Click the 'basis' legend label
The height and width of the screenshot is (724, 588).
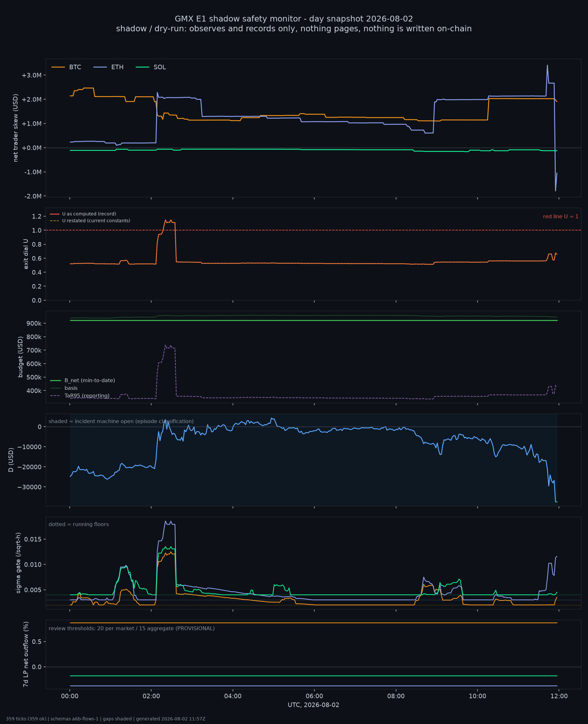71,388
